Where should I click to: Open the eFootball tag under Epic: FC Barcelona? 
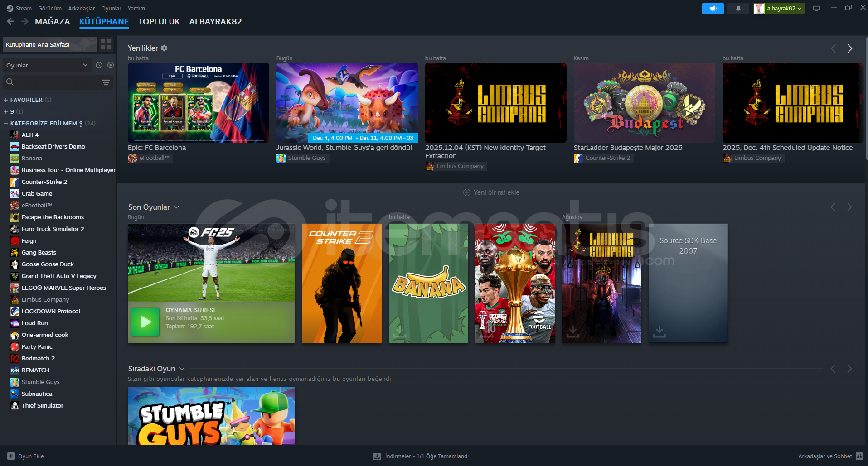[150, 158]
